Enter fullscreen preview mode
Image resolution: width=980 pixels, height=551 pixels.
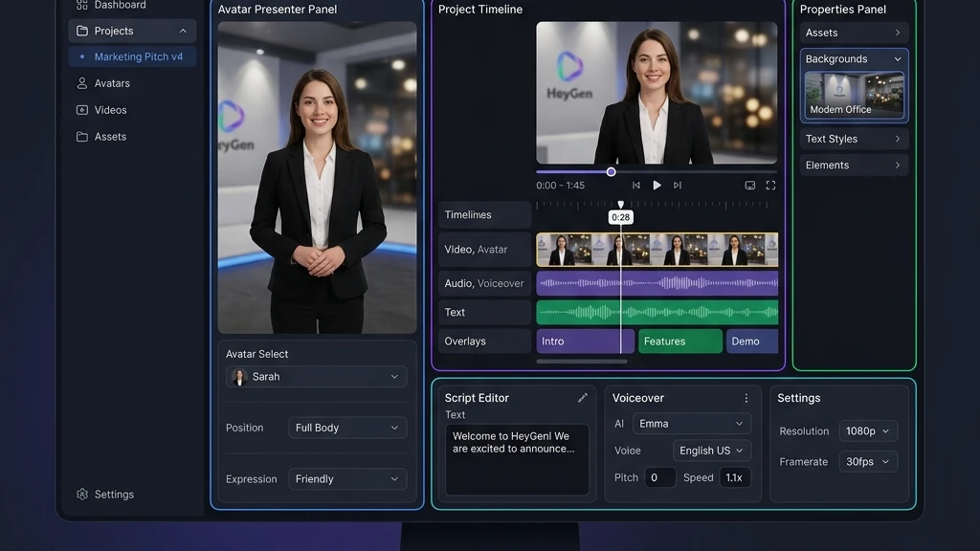pyautogui.click(x=770, y=186)
